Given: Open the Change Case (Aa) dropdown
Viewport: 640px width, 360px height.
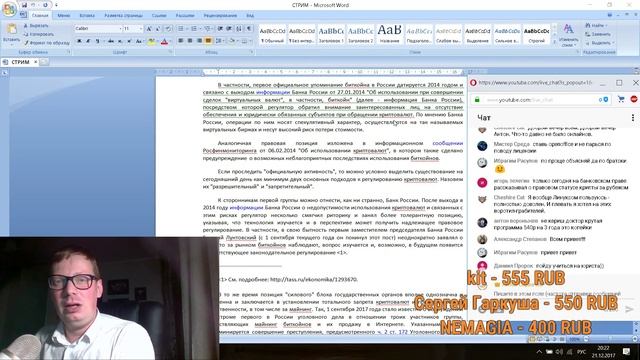Looking at the screenshot, I should click(139, 41).
